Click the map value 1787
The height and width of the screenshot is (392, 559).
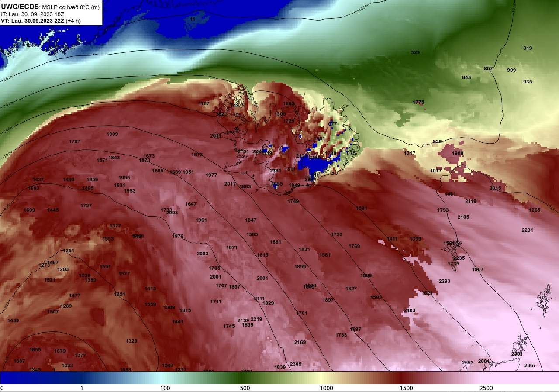[75, 141]
